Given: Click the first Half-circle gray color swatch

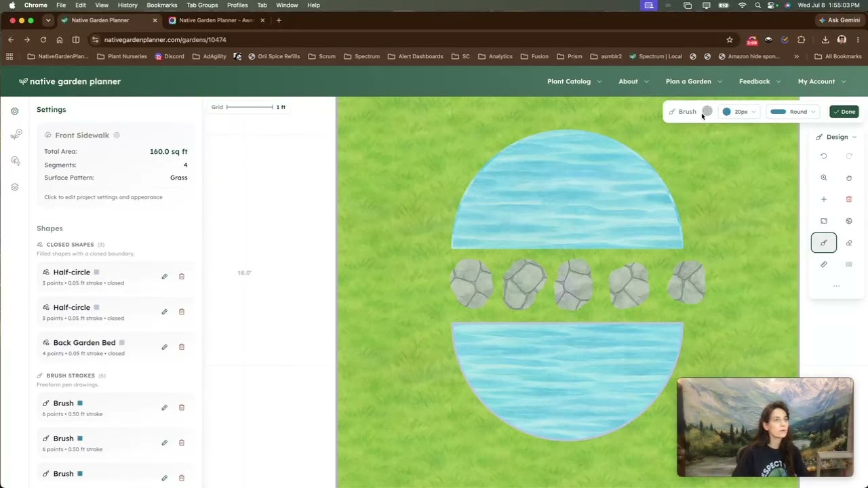Looking at the screenshot, I should pos(96,272).
